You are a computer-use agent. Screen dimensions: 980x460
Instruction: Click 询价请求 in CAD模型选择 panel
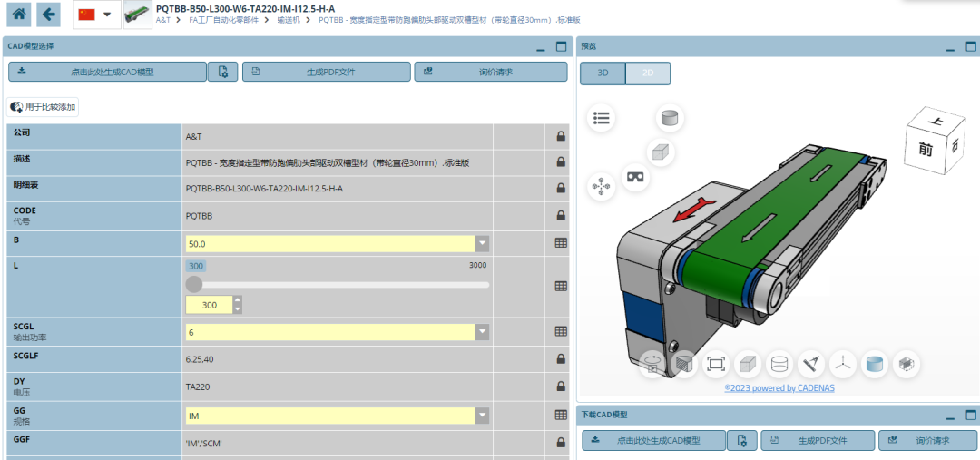[491, 72]
